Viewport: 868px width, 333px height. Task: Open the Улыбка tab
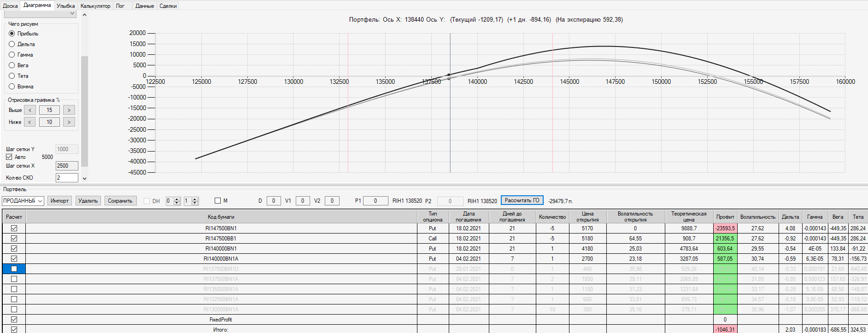coord(65,6)
